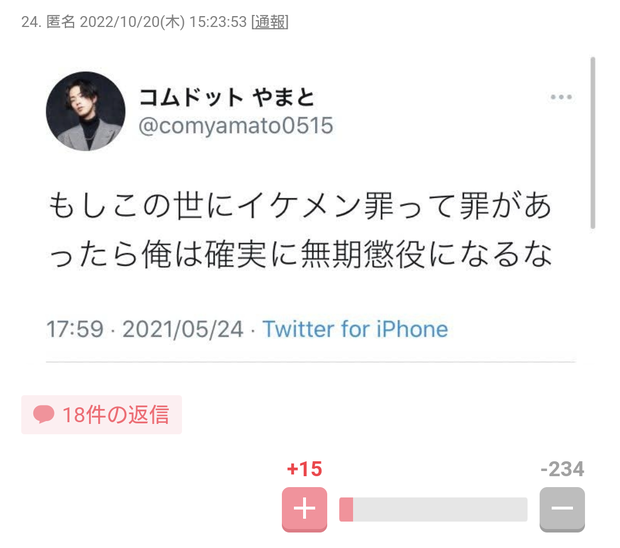Click the @comyamato0515 handle
Screen dimensions: 620x548
pyautogui.click(x=236, y=126)
